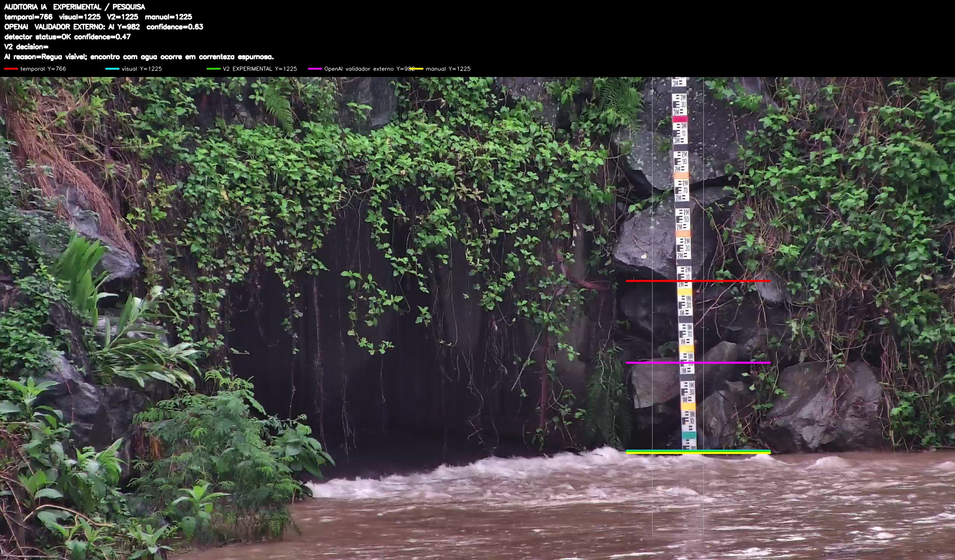Click legend label 'manual Y=1225'
Screen dimensions: 955x560
(448, 69)
